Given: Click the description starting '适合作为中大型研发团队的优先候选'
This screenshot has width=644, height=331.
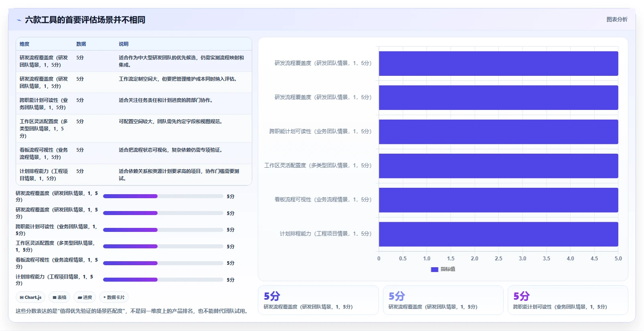Looking at the screenshot, I should click(181, 61).
